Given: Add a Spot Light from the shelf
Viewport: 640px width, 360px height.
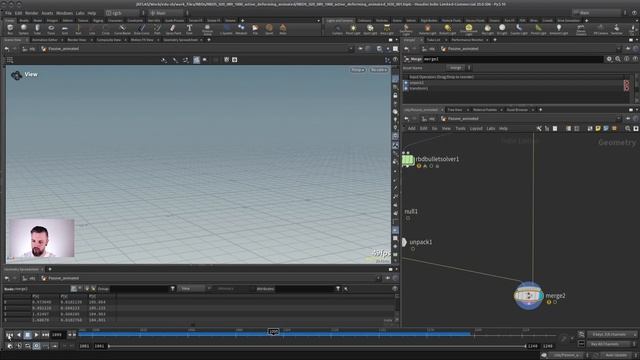Looking at the screenshot, I should click(370, 29).
